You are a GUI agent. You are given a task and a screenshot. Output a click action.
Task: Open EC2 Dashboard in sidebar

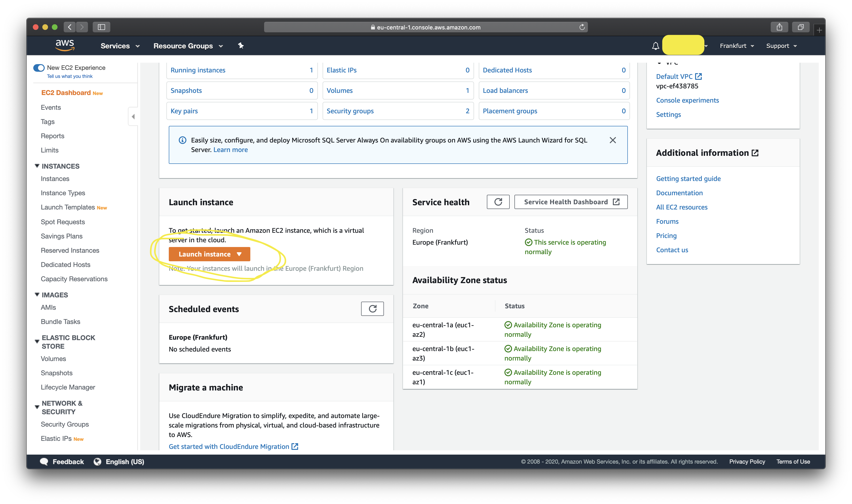[x=66, y=93]
